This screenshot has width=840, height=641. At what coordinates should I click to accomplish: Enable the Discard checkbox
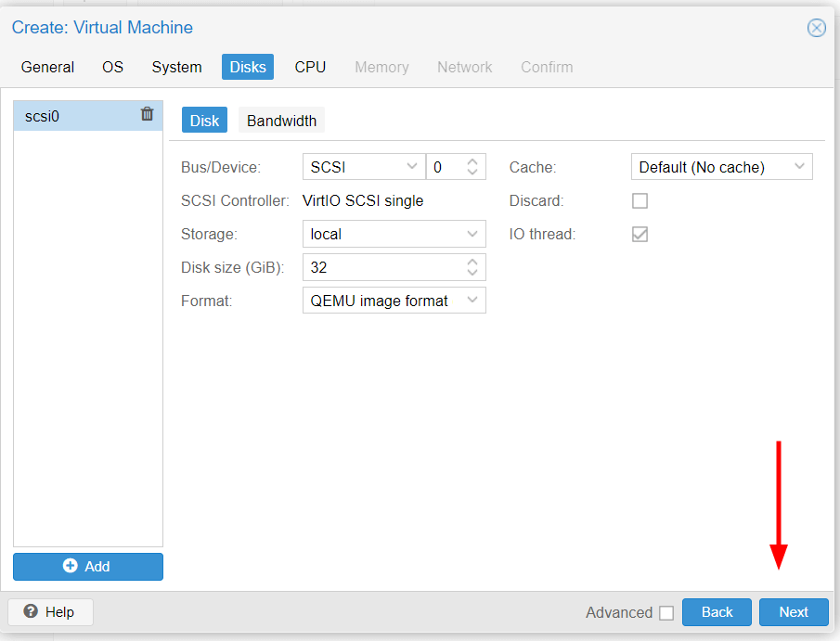(640, 201)
